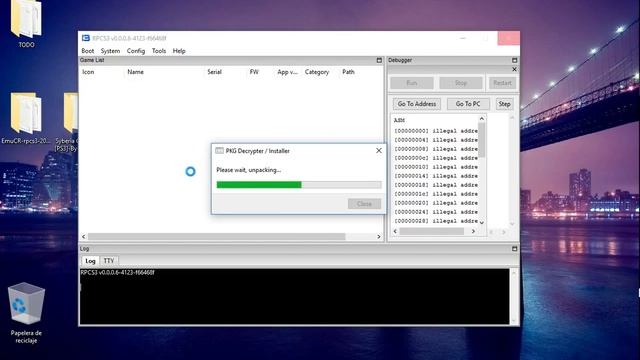Float the Game List panel icon
640x360 pixels.
[379, 60]
